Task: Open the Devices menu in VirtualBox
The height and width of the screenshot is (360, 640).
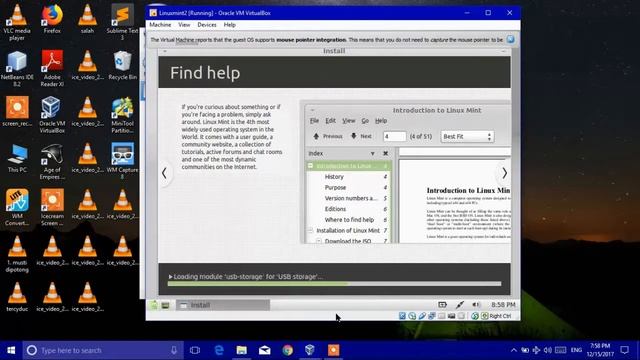Action: click(207, 25)
